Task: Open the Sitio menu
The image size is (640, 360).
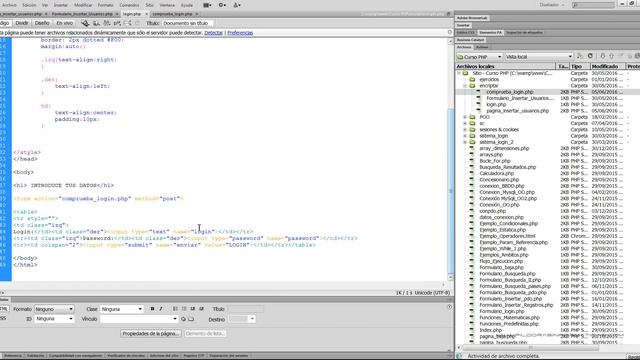Action: pos(149,5)
